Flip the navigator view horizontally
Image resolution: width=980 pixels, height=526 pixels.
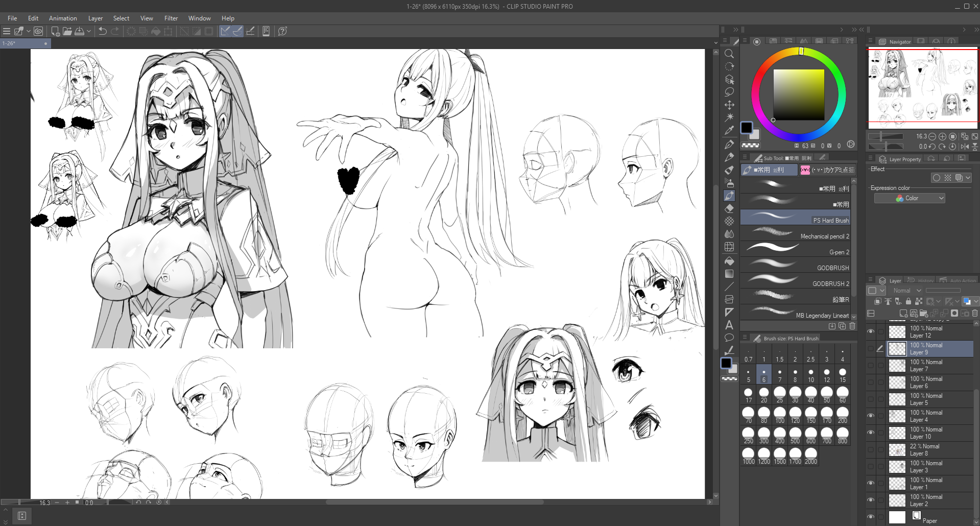pos(965,147)
